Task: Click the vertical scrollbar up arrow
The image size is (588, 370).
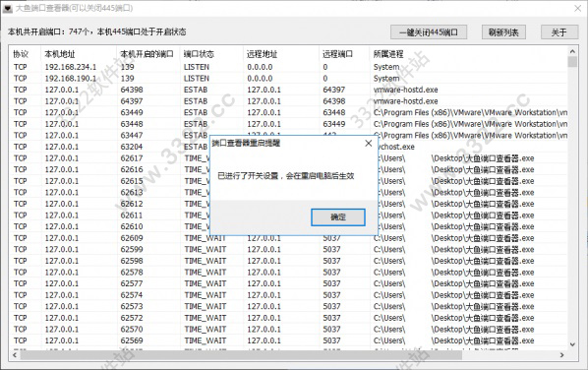Action: point(572,50)
